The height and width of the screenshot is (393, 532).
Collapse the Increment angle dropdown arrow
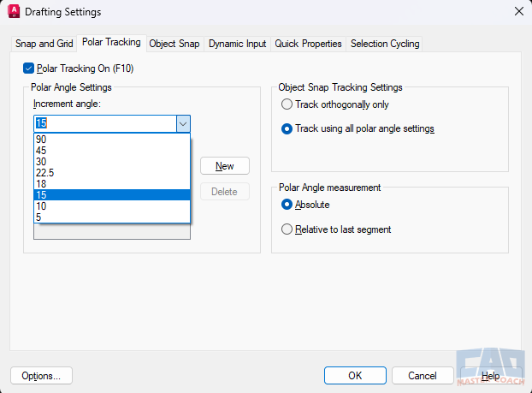pos(183,124)
